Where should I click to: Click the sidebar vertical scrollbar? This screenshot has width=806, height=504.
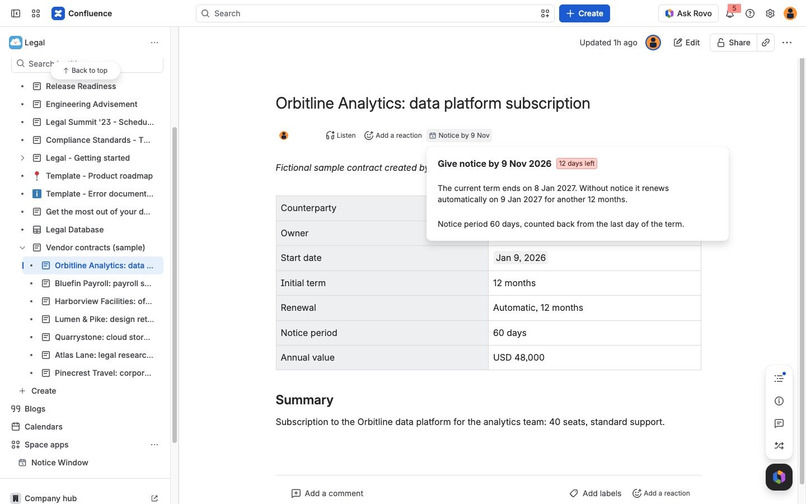click(x=174, y=284)
